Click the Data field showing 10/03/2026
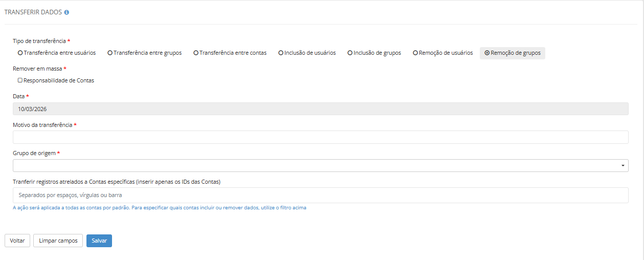644x260 pixels. point(320,109)
